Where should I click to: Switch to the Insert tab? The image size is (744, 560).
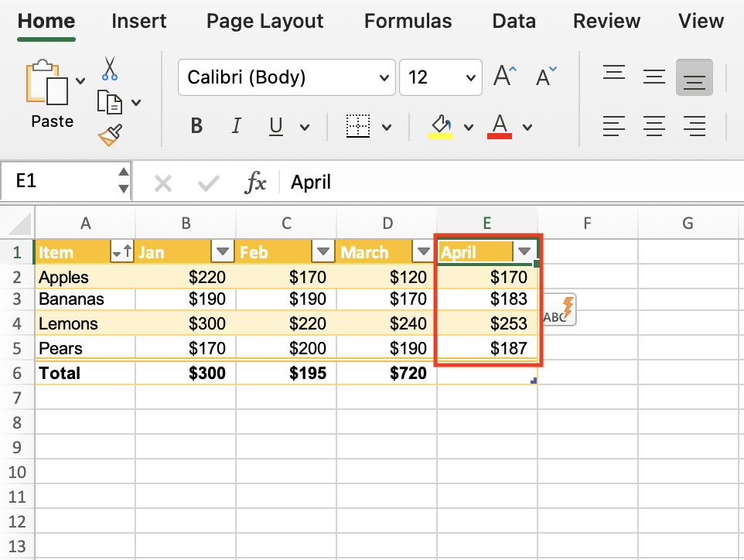tap(139, 22)
